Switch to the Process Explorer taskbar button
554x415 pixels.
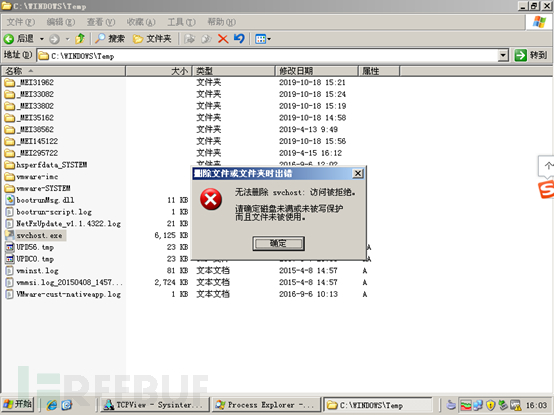coord(266,405)
